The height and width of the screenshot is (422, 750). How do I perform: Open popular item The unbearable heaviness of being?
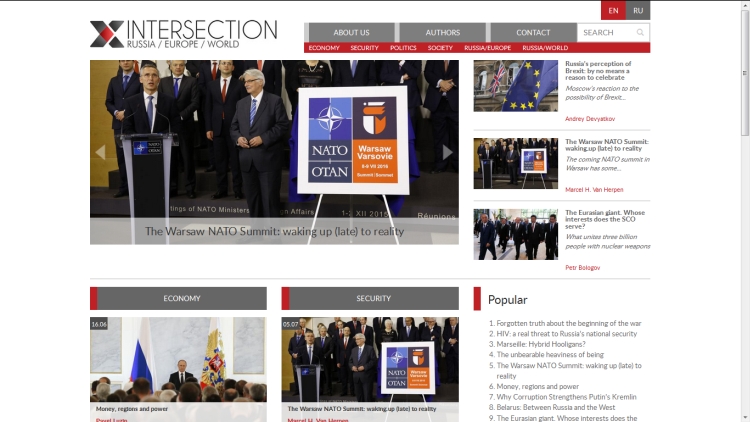pyautogui.click(x=550, y=355)
